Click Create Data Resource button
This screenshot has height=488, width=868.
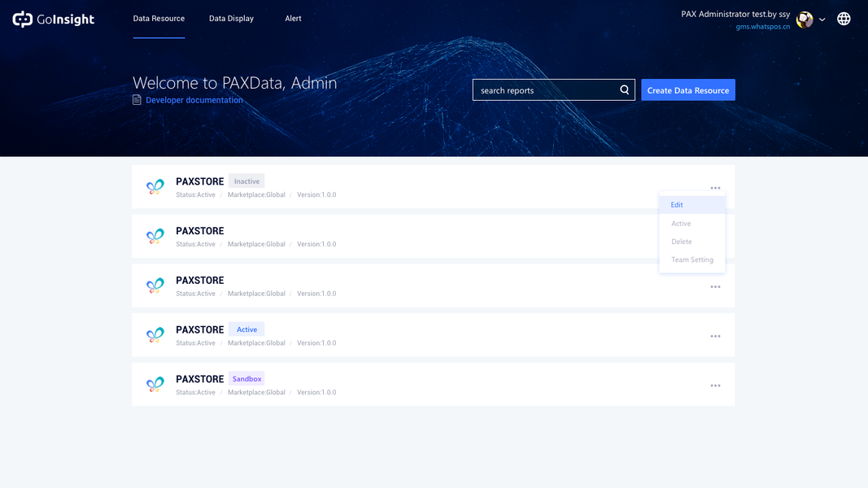click(688, 90)
